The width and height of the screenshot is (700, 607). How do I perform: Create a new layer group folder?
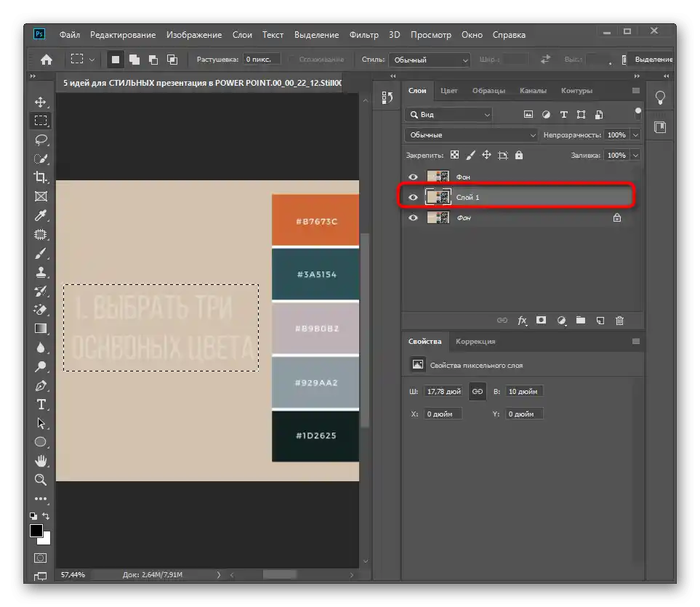pyautogui.click(x=580, y=320)
